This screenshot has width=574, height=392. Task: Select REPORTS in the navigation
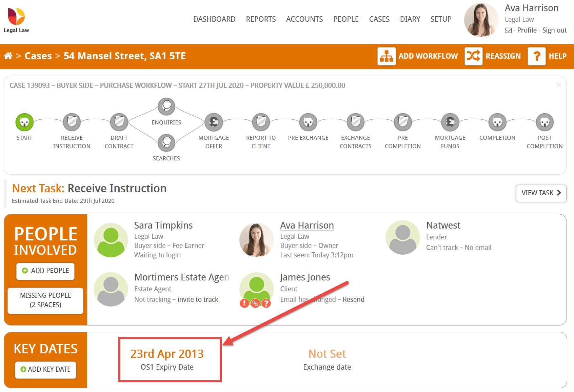[261, 19]
